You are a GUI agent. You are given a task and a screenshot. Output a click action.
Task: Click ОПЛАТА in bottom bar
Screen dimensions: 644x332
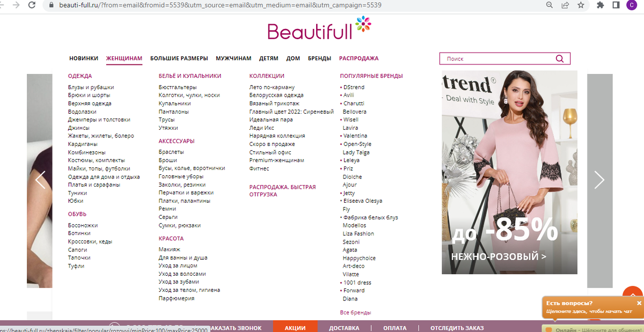click(x=395, y=328)
